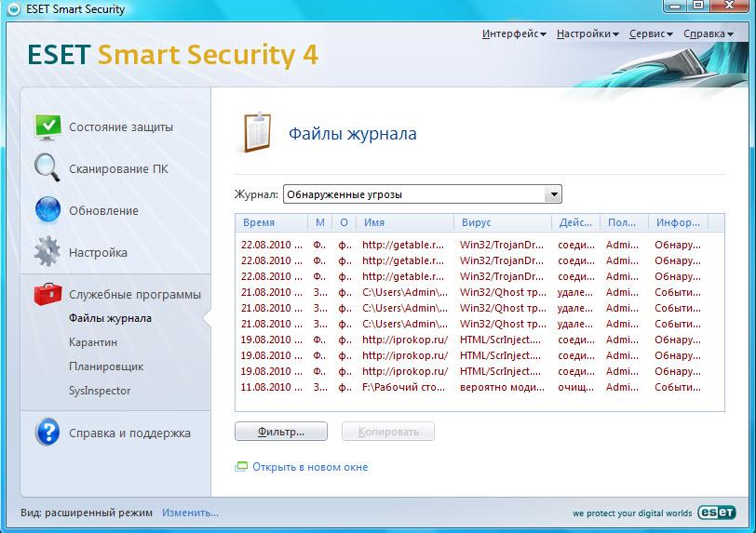This screenshot has height=533, width=756.
Task: Sort by the Имя column header
Action: pyautogui.click(x=405, y=222)
